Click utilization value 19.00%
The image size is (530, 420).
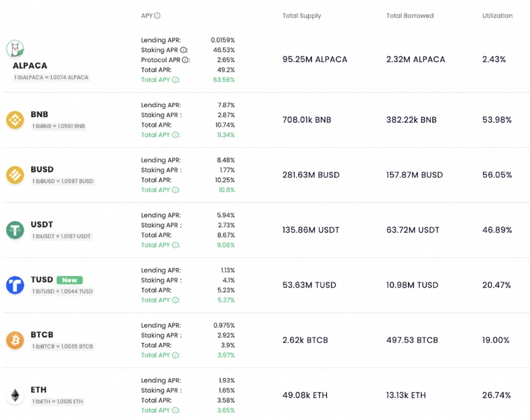(496, 341)
